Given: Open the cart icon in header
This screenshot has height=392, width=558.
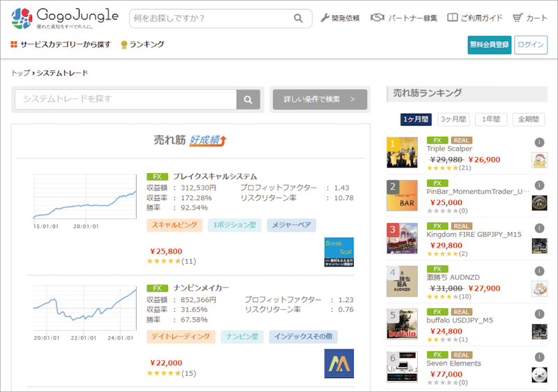Looking at the screenshot, I should pos(518,17).
